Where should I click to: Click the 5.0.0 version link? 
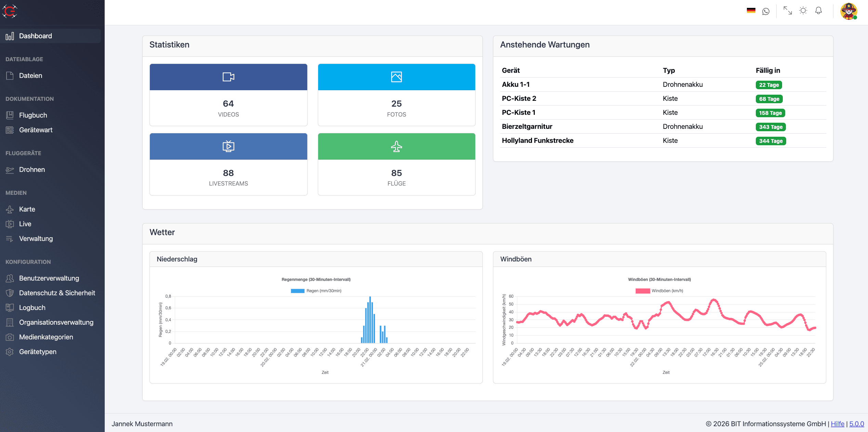(x=856, y=424)
